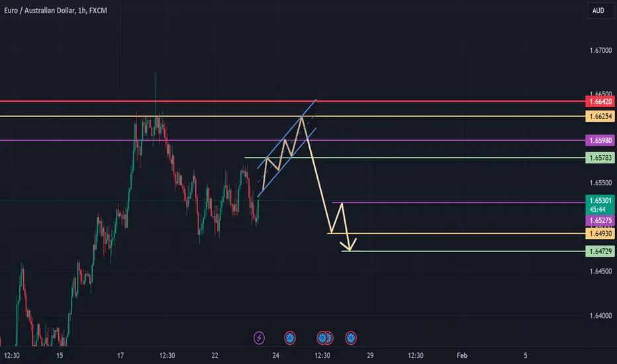Click the Feb label on time axis

462,355
